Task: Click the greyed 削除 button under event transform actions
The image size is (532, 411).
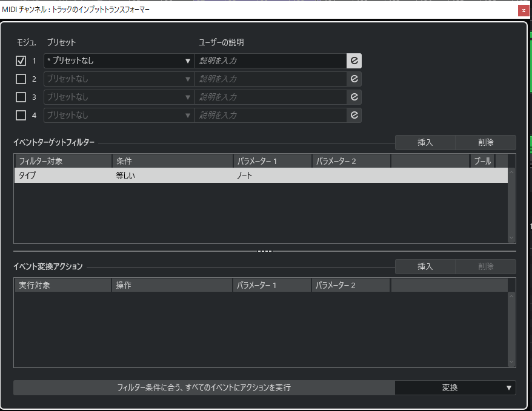Action: pyautogui.click(x=485, y=266)
